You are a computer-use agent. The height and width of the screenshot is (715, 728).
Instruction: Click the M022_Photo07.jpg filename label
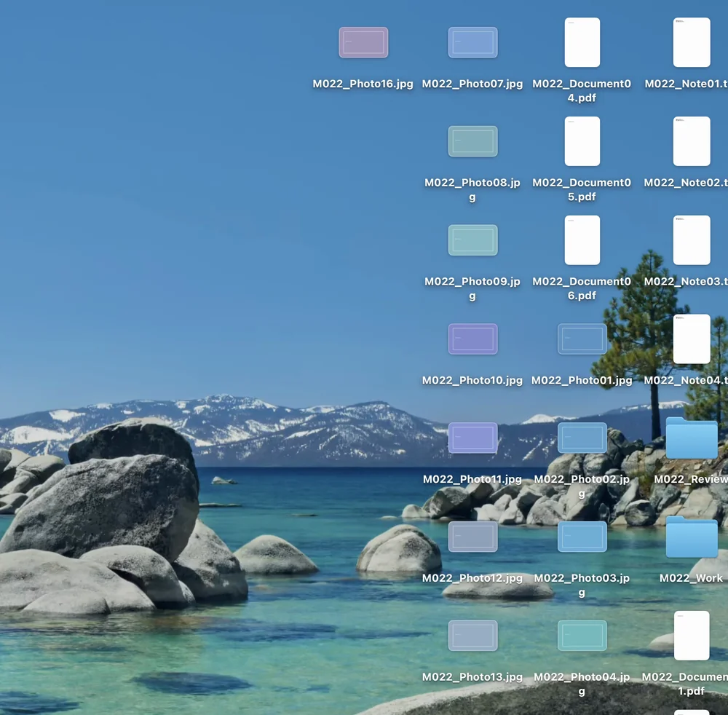coord(472,84)
